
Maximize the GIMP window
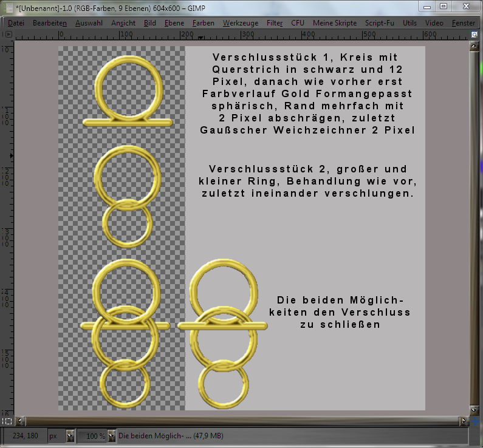coord(444,6)
